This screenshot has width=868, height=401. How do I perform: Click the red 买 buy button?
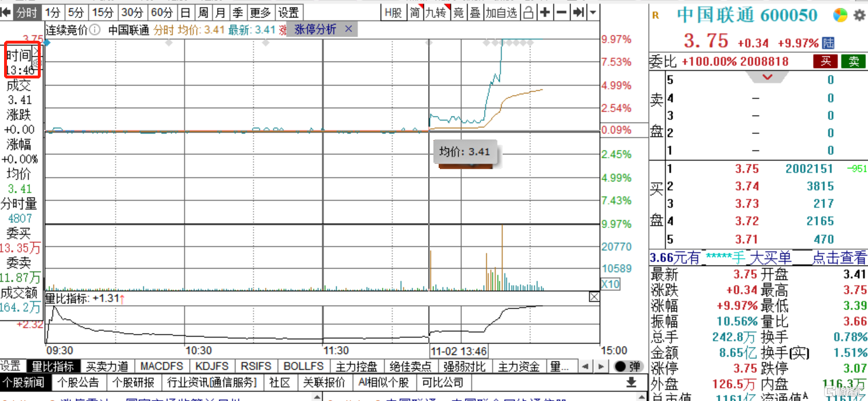825,62
